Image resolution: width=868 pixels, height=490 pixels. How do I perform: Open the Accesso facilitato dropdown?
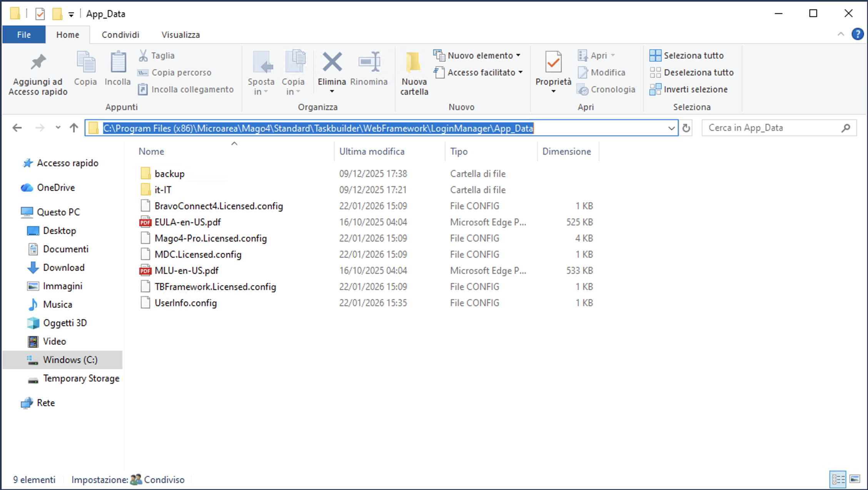[478, 72]
